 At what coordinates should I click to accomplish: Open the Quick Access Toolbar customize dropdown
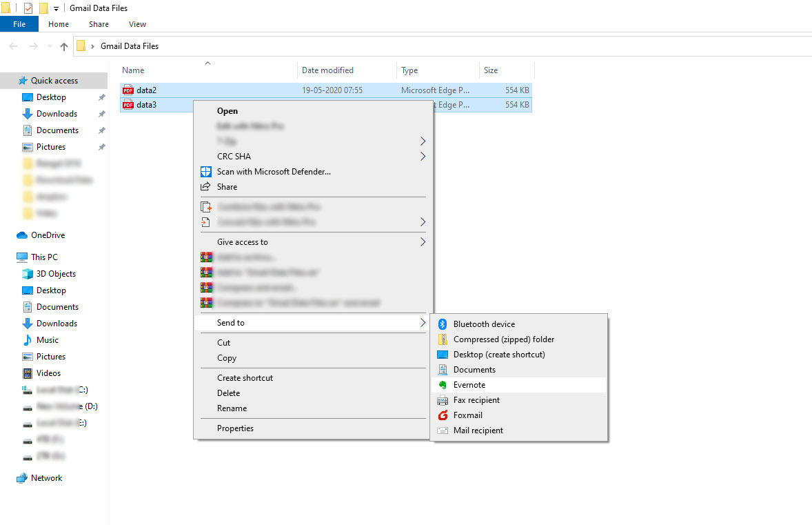tap(56, 9)
